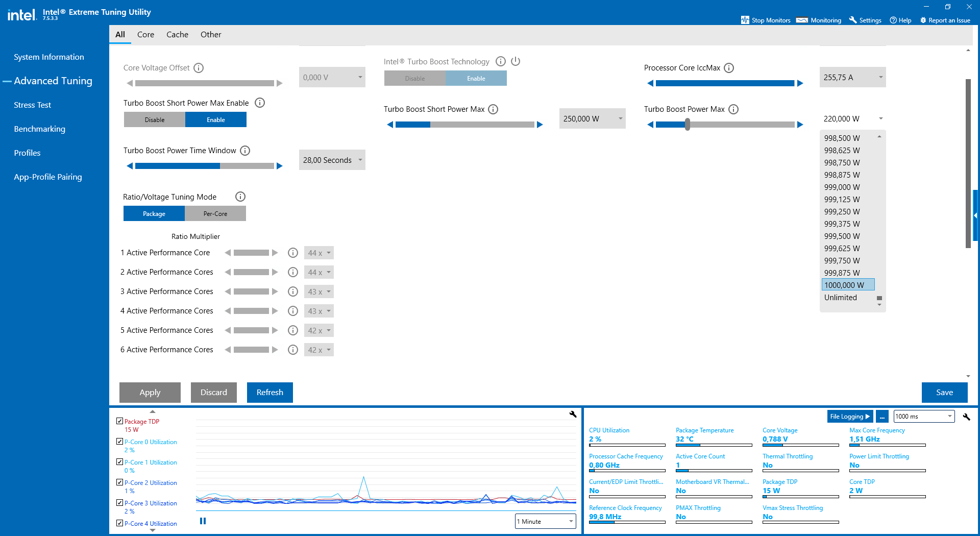Open the 250,000 W short power dropdown
980x536 pixels.
coord(593,119)
